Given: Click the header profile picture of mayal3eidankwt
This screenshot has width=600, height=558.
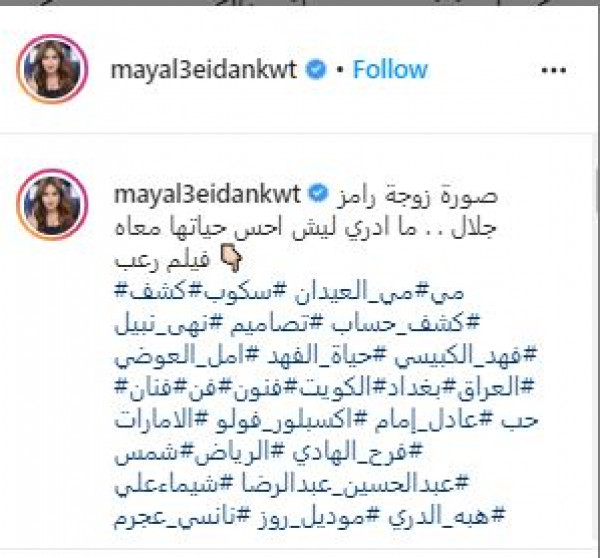Looking at the screenshot, I should tap(52, 69).
